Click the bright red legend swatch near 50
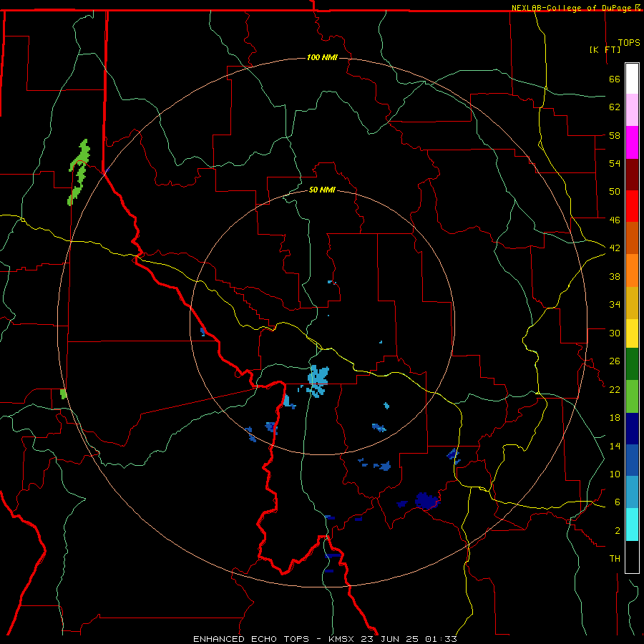 632,206
